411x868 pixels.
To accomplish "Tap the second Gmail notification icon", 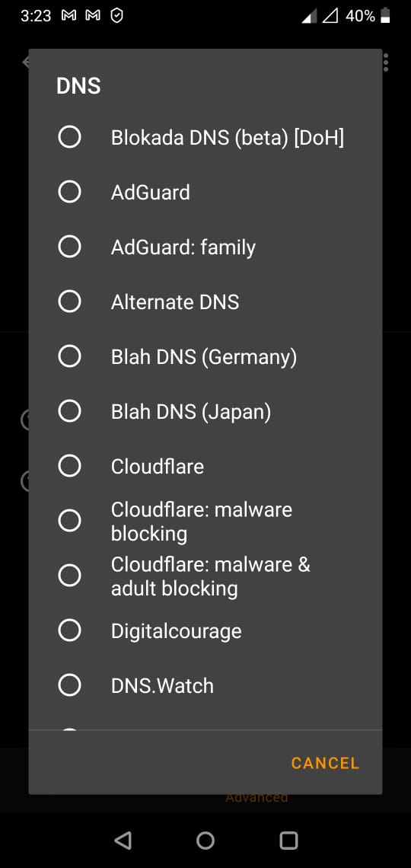I will tap(93, 16).
